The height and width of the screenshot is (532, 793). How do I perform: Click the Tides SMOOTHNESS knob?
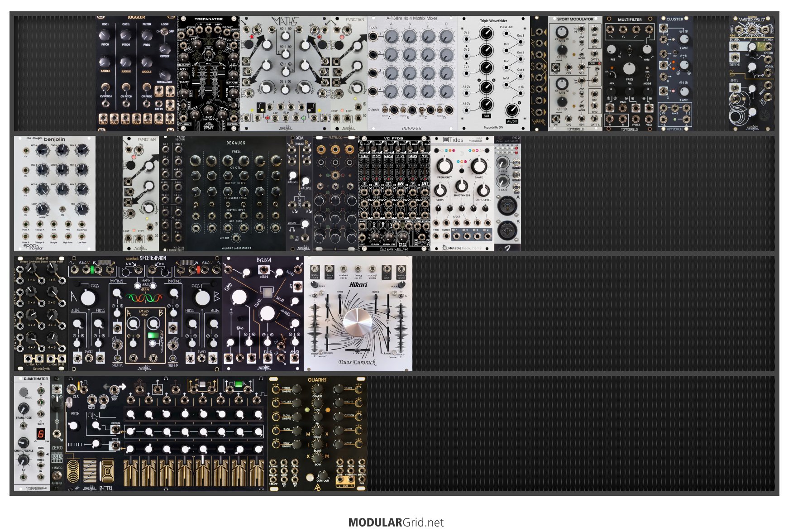tap(461, 186)
